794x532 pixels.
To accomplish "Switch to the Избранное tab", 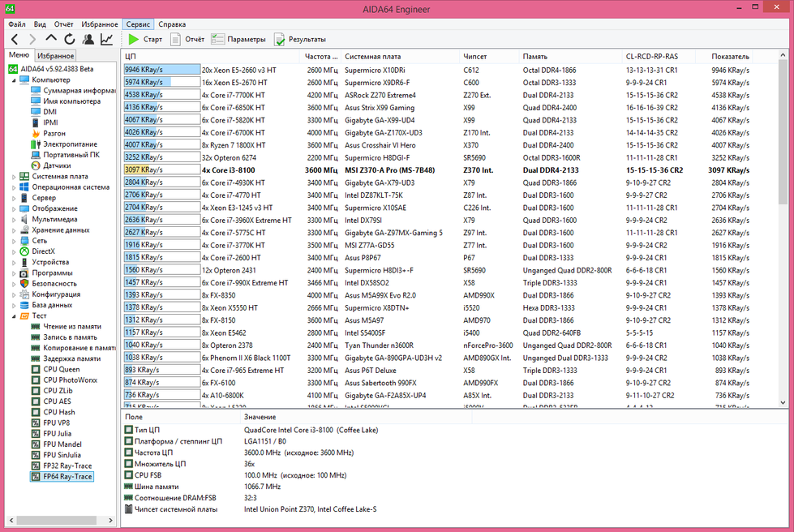I will [56, 56].
